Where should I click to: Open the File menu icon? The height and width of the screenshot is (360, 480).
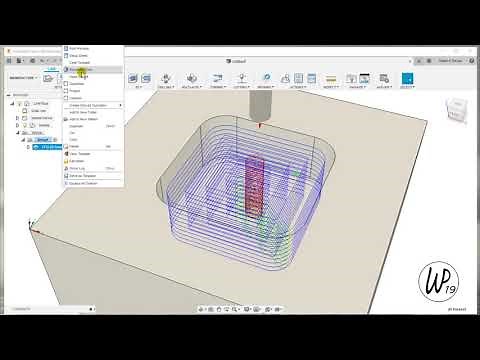19,60
